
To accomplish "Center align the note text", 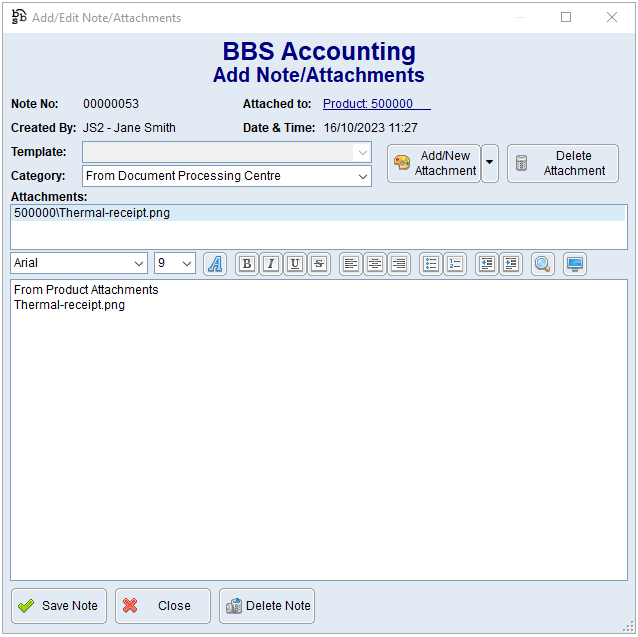I will pos(375,264).
